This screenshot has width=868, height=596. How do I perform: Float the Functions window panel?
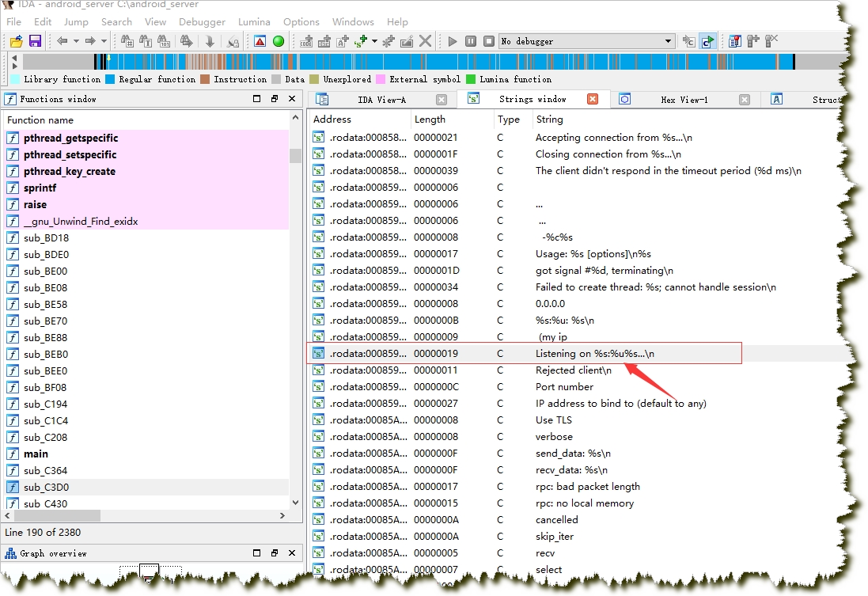(275, 99)
